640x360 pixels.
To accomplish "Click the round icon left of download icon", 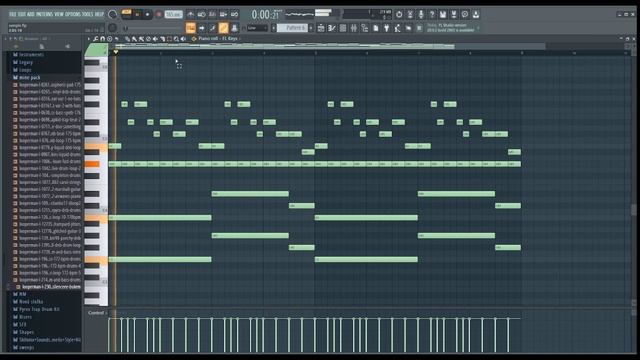I will (x=465, y=15).
